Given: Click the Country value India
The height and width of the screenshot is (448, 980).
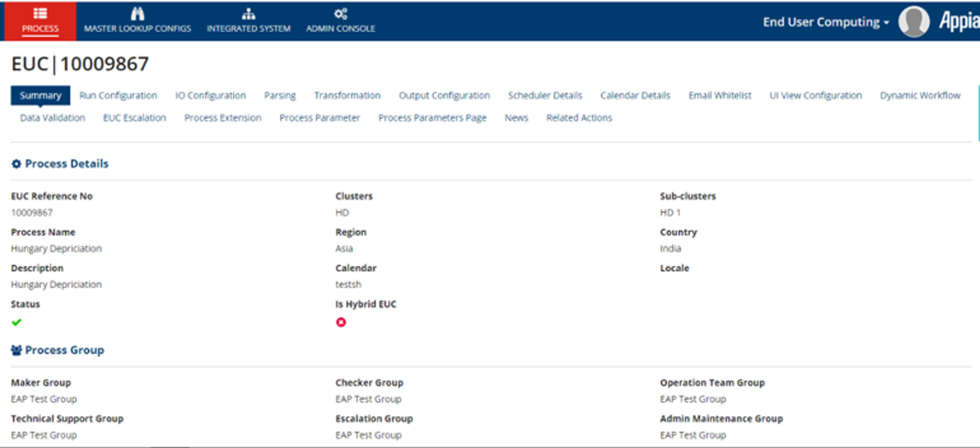Looking at the screenshot, I should click(670, 249).
